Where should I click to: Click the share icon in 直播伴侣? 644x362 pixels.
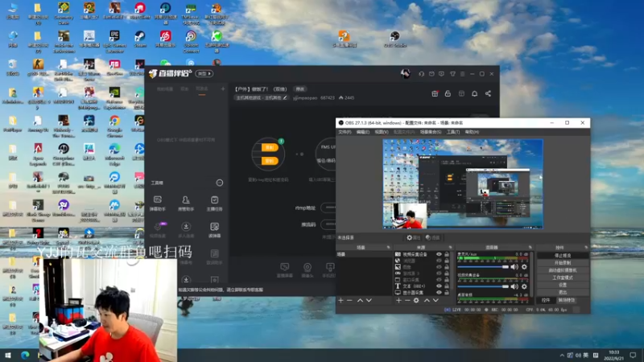click(488, 93)
